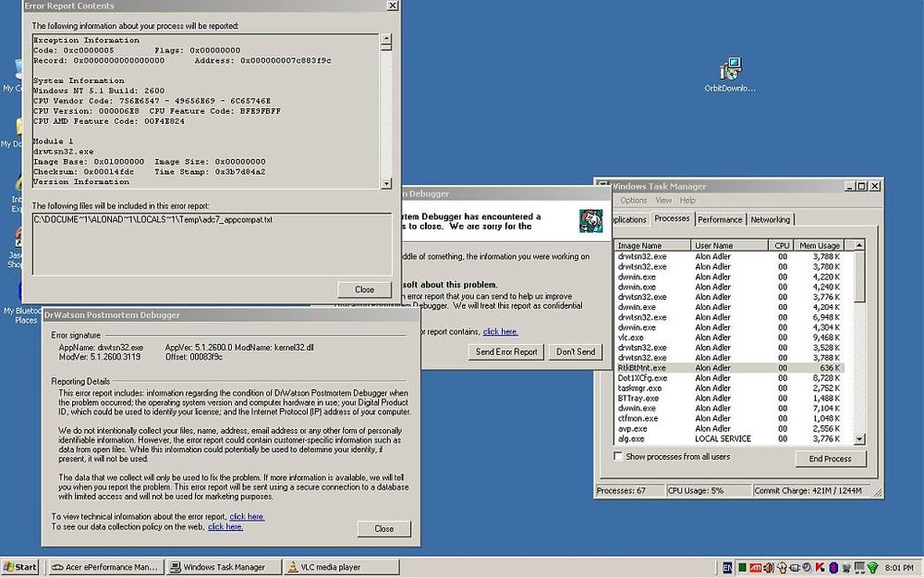Open the Help menu in Task Manager
The height and width of the screenshot is (578, 924).
coord(687,201)
